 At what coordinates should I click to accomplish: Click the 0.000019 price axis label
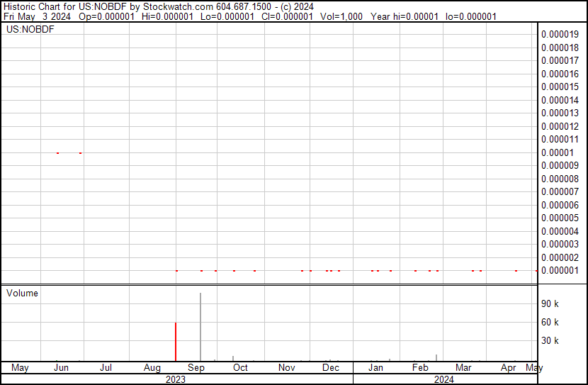pos(560,34)
